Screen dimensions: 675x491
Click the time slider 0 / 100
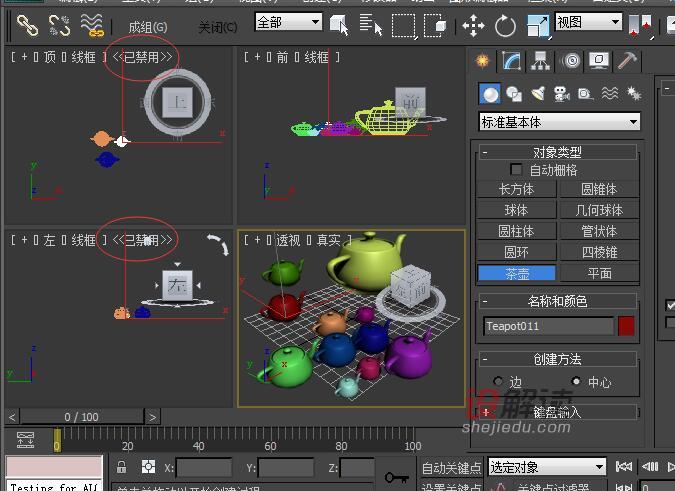[x=82, y=417]
